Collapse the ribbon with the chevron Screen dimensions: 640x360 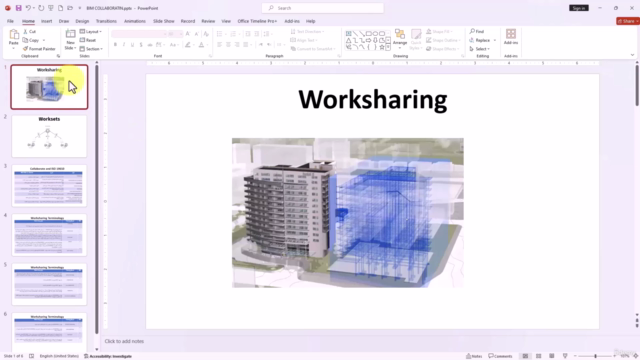click(x=632, y=55)
